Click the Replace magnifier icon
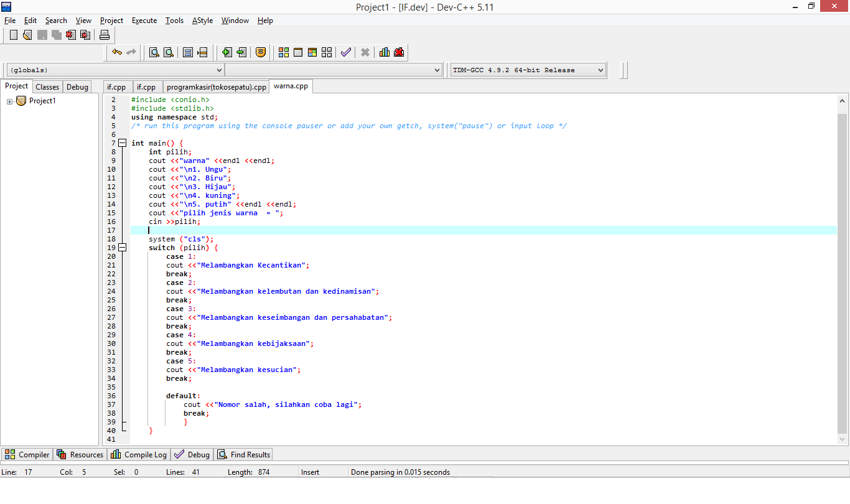The height and width of the screenshot is (504, 850). (x=168, y=52)
